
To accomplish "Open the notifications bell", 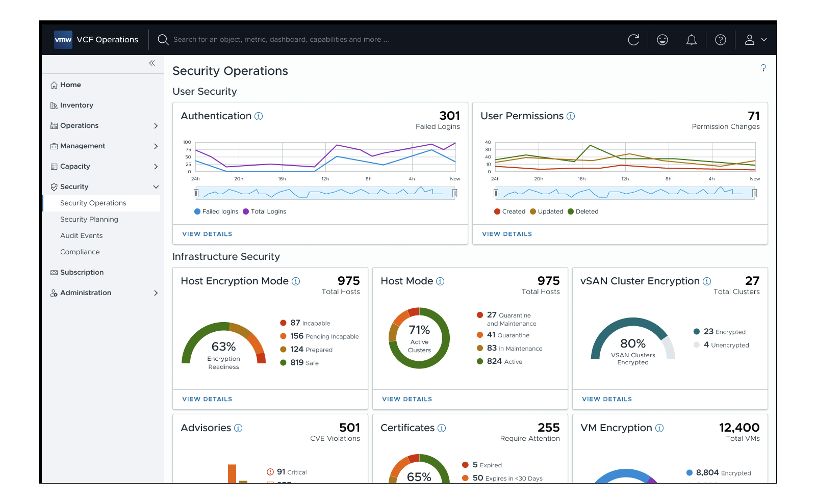I will coord(692,40).
